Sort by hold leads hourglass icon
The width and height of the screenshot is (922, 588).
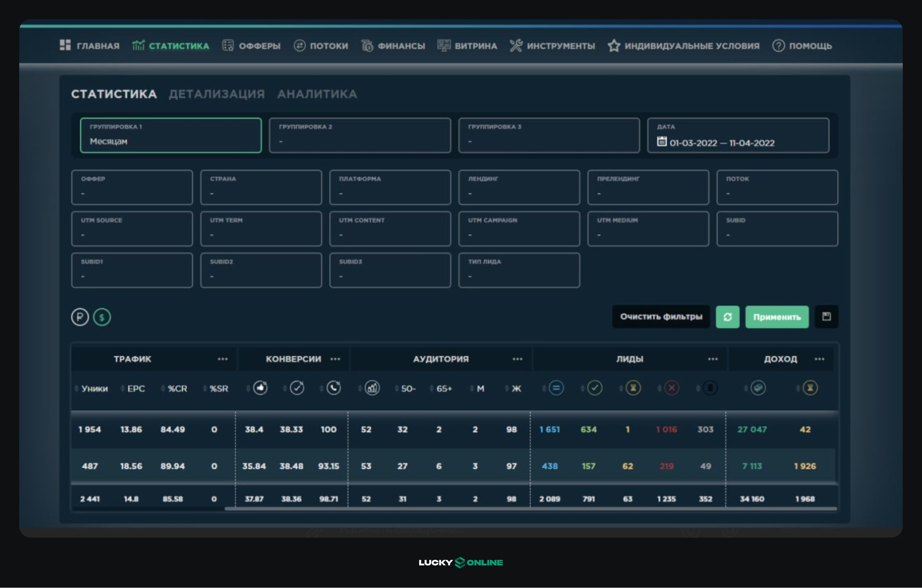pyautogui.click(x=633, y=388)
